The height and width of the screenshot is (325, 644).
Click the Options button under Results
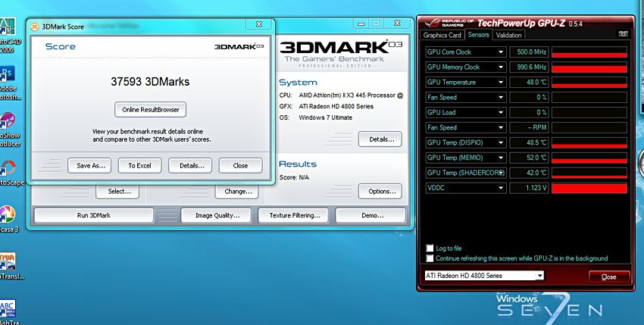(x=380, y=191)
